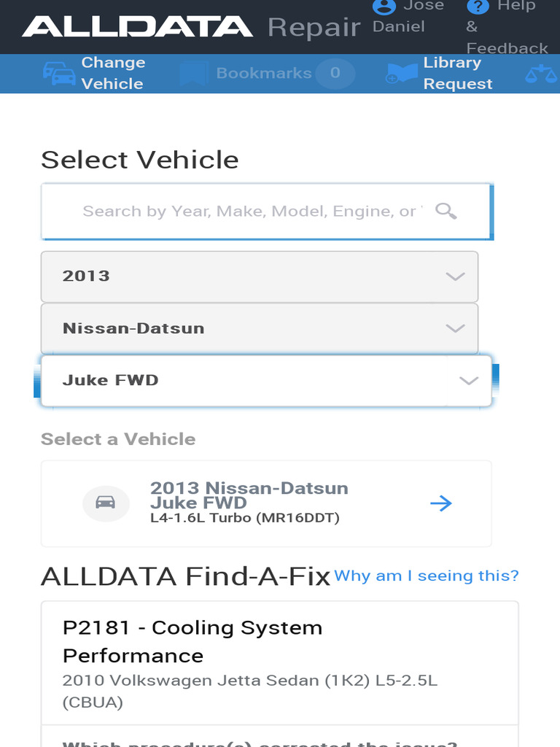
Task: Click the Change Vehicle cars icon
Action: pos(59,73)
